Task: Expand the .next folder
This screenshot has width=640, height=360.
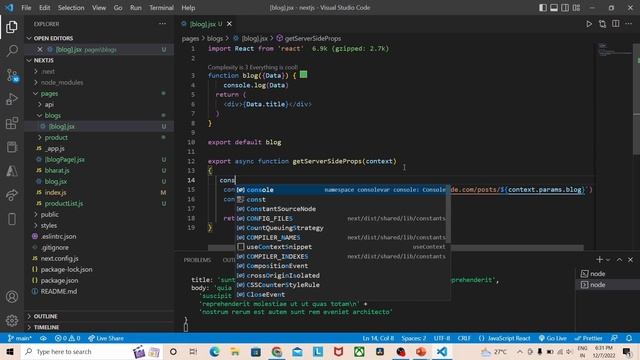Action: pos(48,71)
